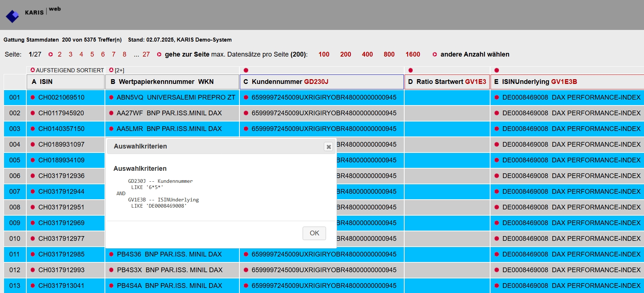Select row number 003
The image size is (644, 293).
[15, 129]
